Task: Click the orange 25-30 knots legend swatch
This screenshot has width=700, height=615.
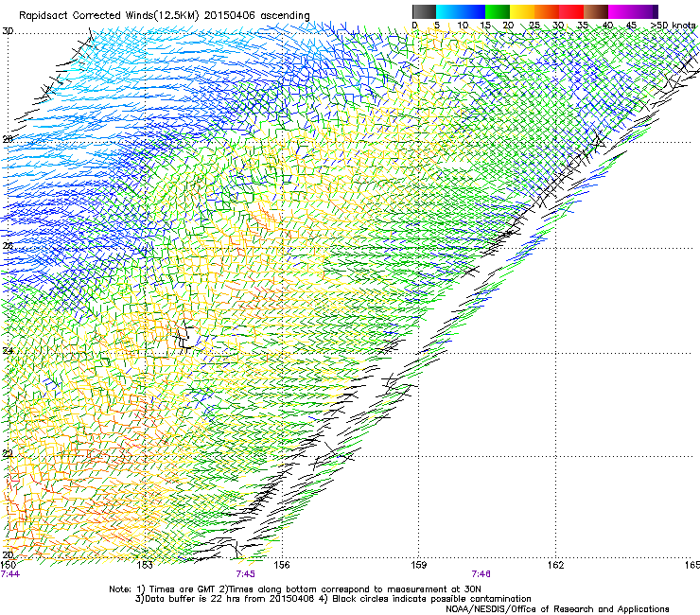Action: tap(547, 11)
